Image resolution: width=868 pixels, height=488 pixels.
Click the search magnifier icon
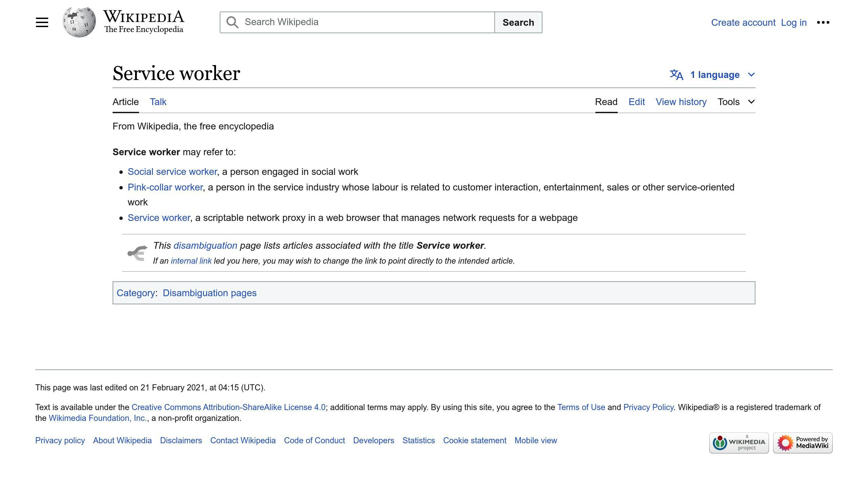click(232, 22)
